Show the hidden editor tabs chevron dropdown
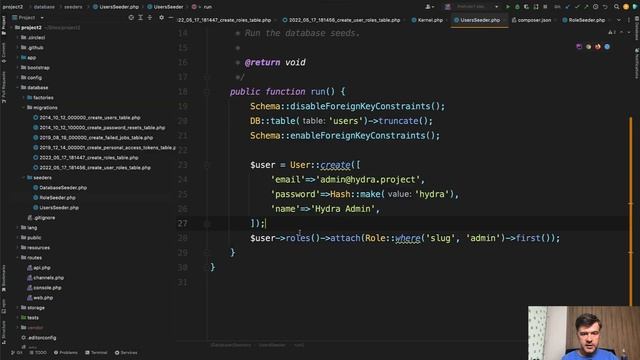Image resolution: width=640 pixels, height=360 pixels. (x=619, y=20)
